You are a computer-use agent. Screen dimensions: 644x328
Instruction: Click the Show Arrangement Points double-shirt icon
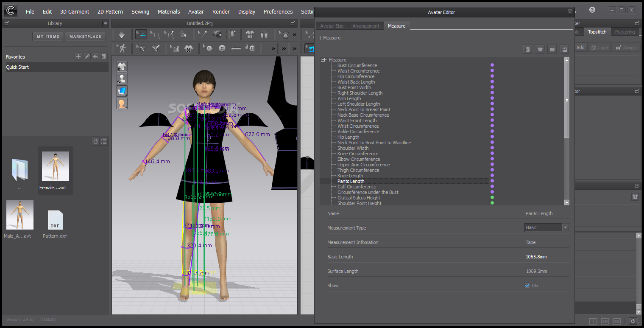250,35
